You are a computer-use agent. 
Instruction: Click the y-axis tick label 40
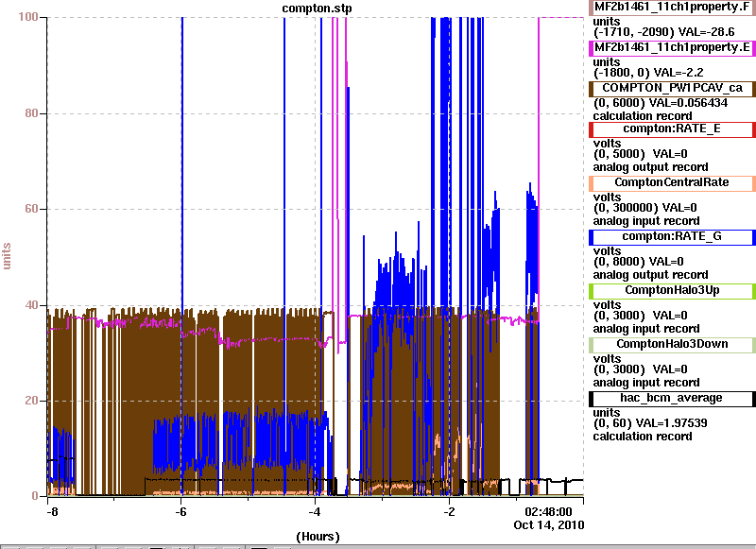(x=31, y=305)
